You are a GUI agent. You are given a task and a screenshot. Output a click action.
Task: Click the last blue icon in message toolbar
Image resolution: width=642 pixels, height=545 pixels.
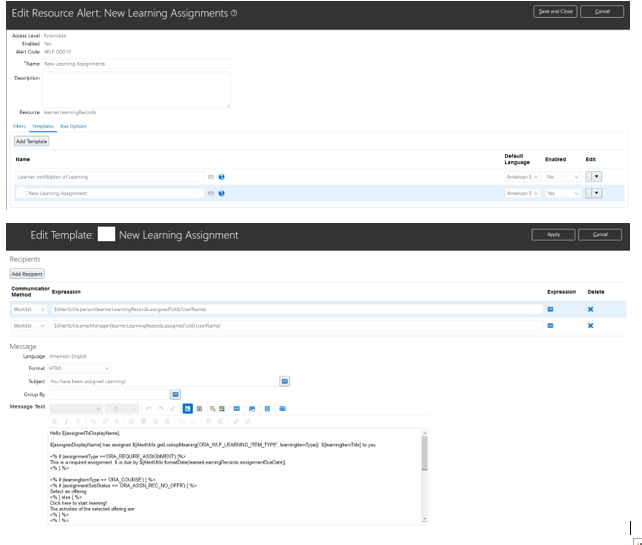pos(283,409)
